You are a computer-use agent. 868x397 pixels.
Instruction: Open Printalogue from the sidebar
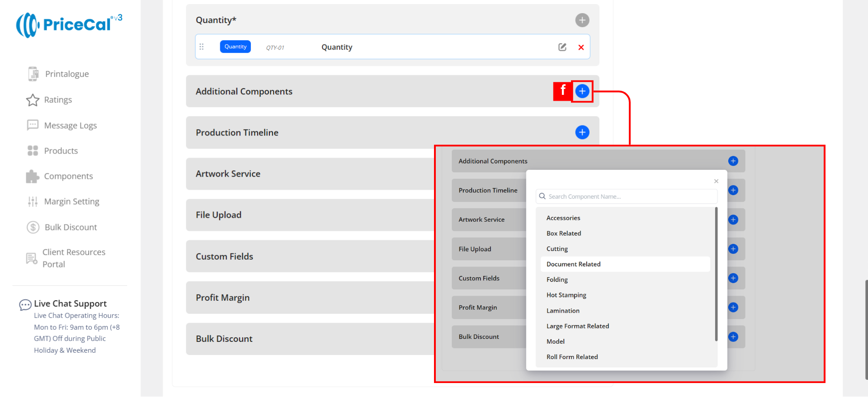66,74
